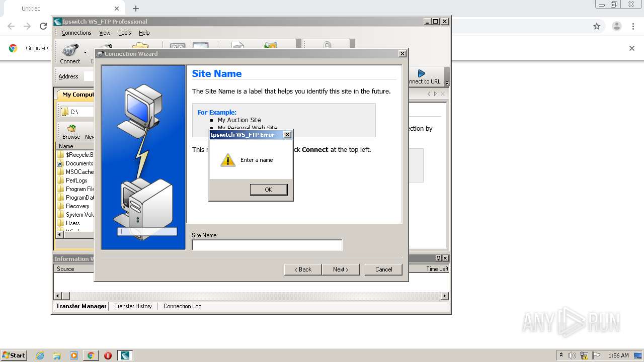The height and width of the screenshot is (362, 644).
Task: Close the Connection Wizard window
Action: [x=402, y=54]
